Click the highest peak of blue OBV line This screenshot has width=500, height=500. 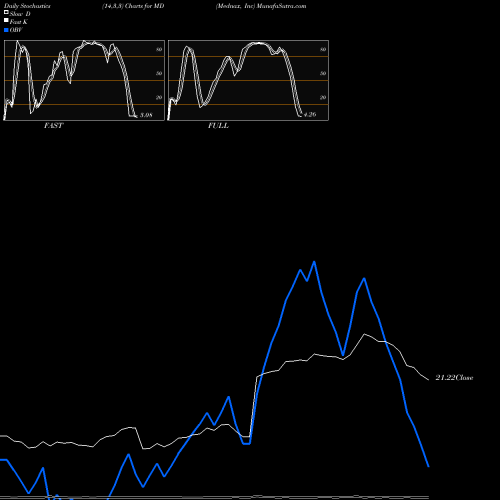(x=314, y=262)
